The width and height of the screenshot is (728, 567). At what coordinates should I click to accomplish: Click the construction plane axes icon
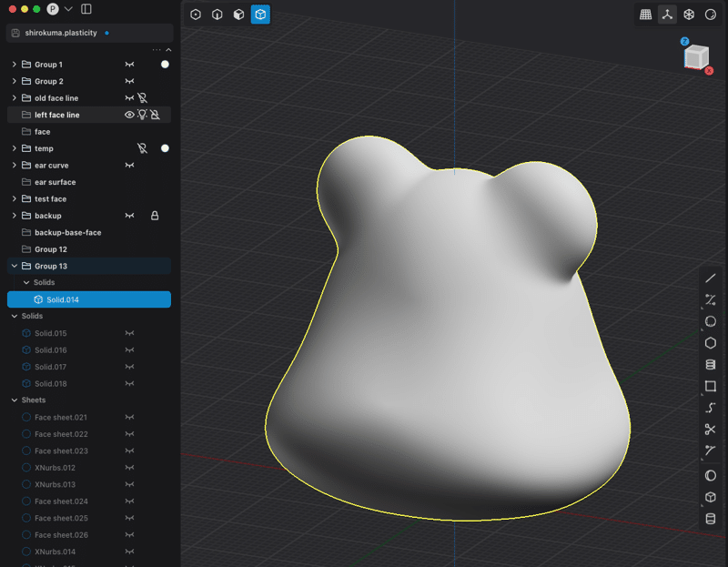click(x=667, y=15)
